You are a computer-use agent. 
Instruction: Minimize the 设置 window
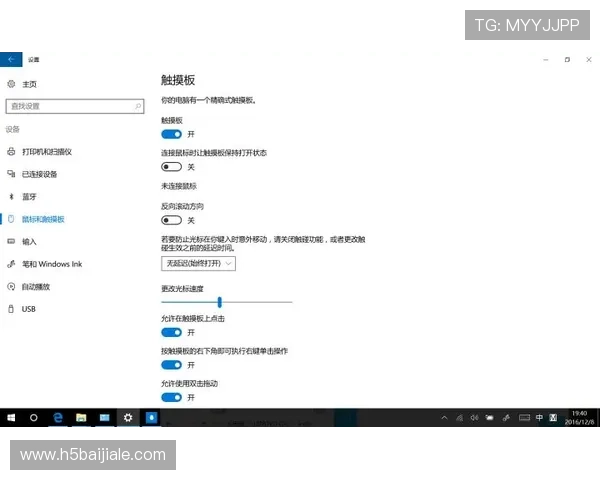[546, 60]
